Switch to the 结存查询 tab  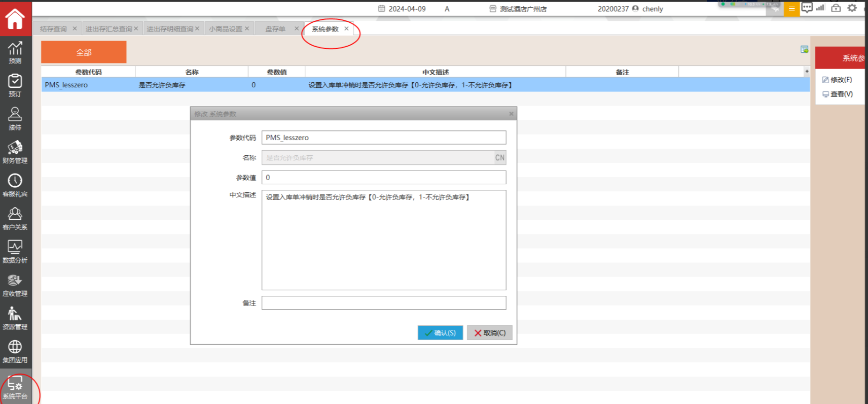coord(53,29)
